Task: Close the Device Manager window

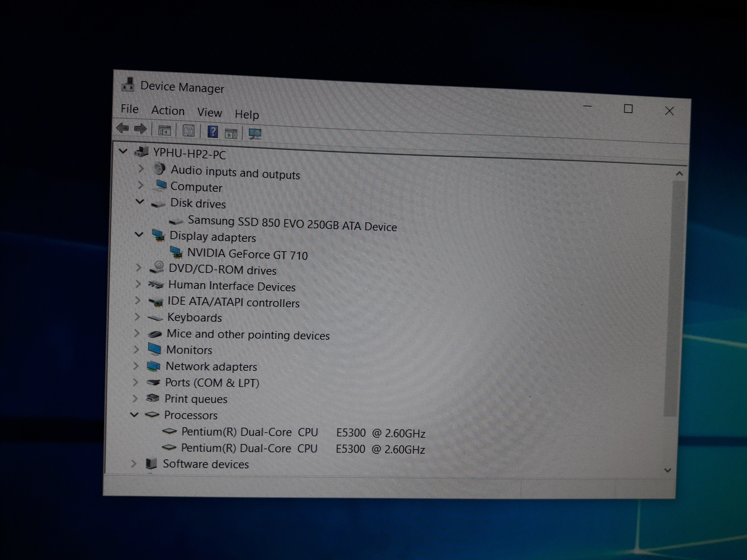Action: (669, 111)
